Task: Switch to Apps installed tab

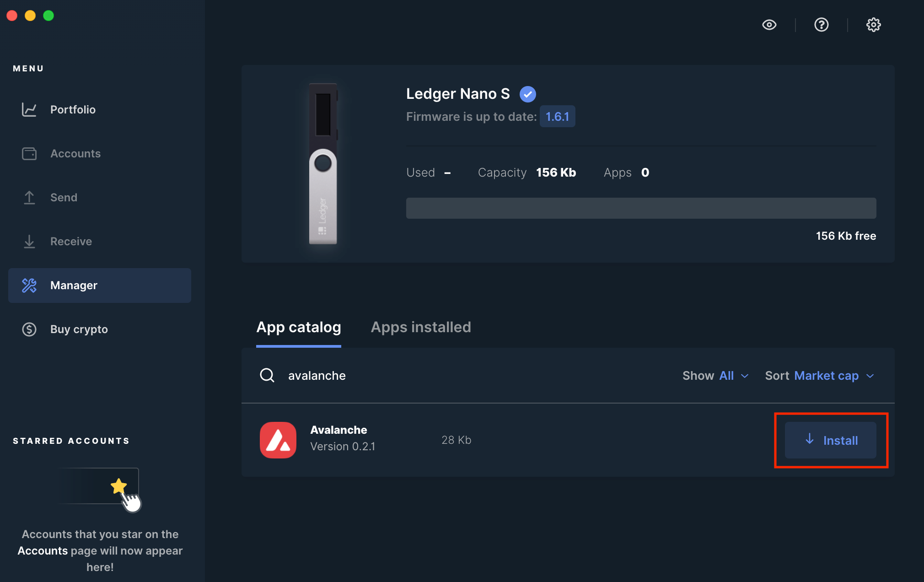Action: click(x=420, y=327)
